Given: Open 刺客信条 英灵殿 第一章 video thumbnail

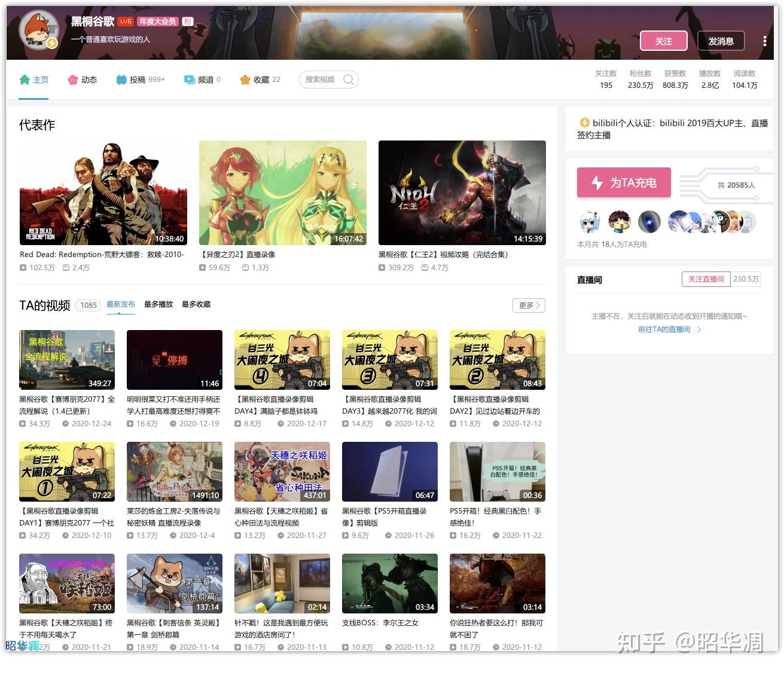Looking at the screenshot, I should pos(175,584).
